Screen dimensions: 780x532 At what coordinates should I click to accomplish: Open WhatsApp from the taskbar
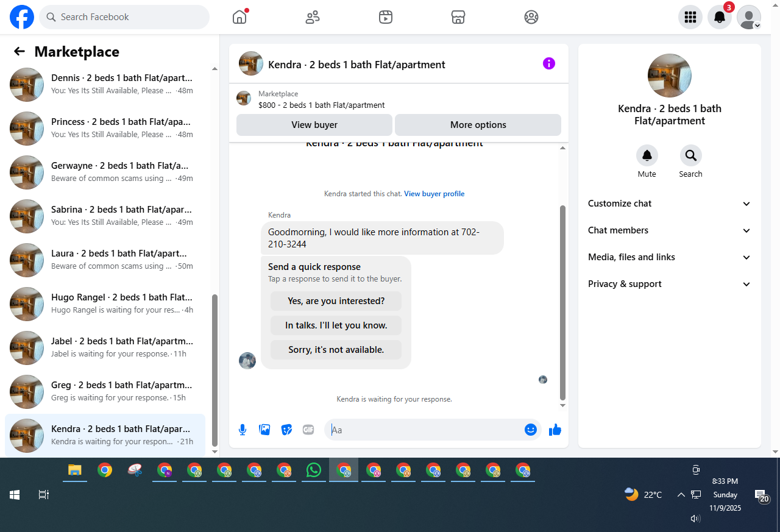coord(314,470)
